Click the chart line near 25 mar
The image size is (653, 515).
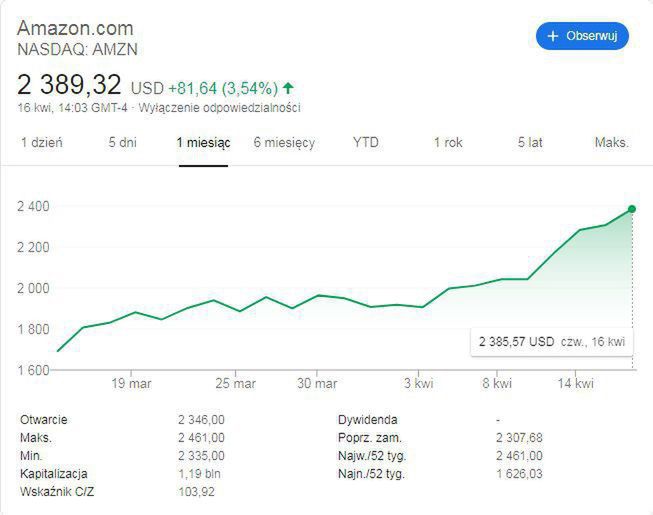click(x=237, y=311)
